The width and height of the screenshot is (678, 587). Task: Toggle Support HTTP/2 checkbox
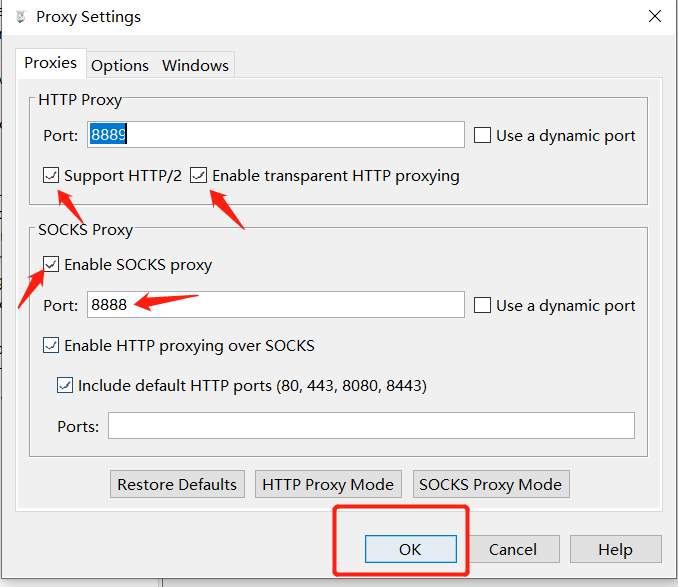click(x=51, y=175)
